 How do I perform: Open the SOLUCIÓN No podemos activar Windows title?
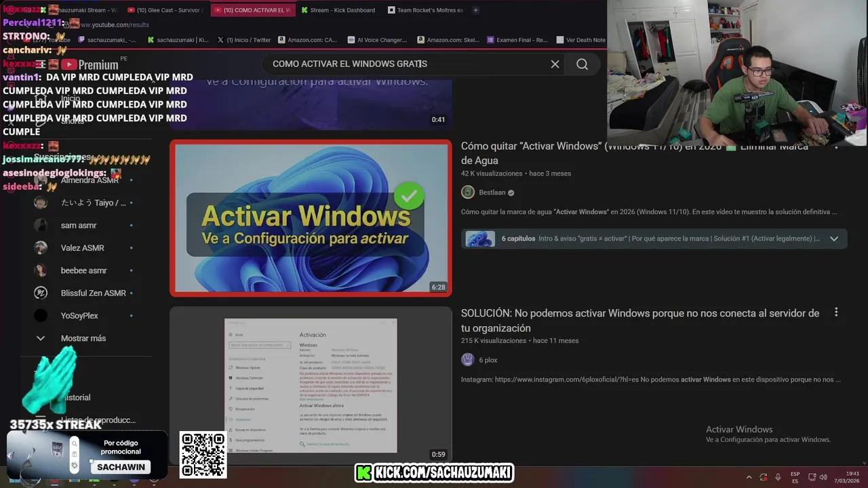pyautogui.click(x=640, y=321)
